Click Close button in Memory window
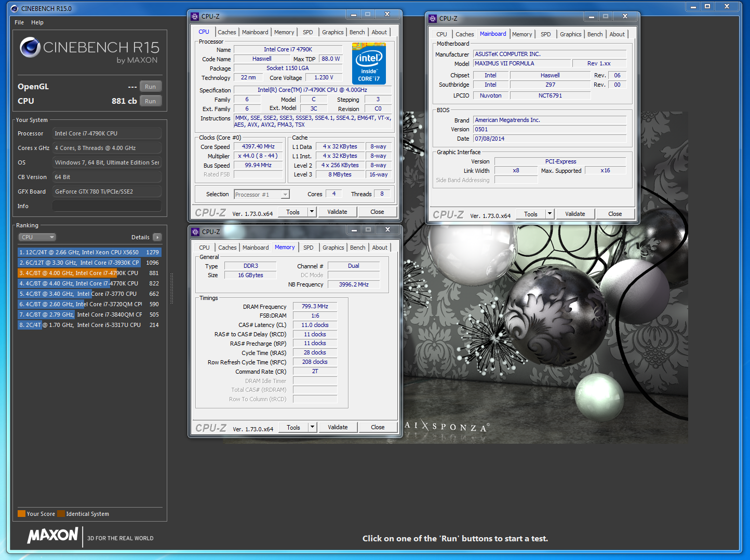The image size is (750, 560). click(378, 427)
